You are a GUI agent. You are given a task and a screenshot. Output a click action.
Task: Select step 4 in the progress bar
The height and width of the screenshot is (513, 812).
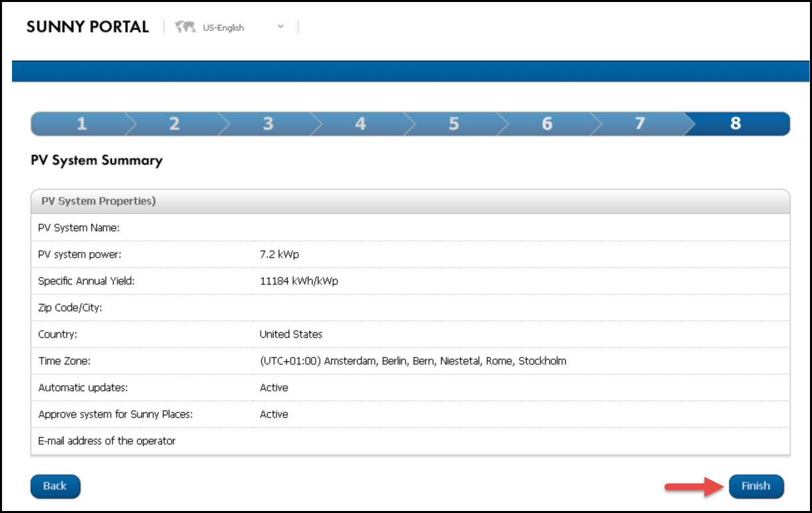click(x=360, y=123)
